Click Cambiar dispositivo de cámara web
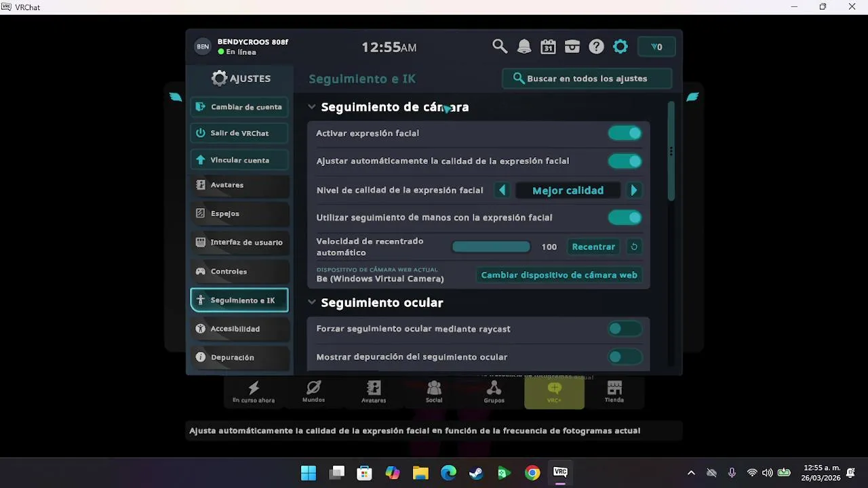Image resolution: width=868 pixels, height=488 pixels. (559, 274)
